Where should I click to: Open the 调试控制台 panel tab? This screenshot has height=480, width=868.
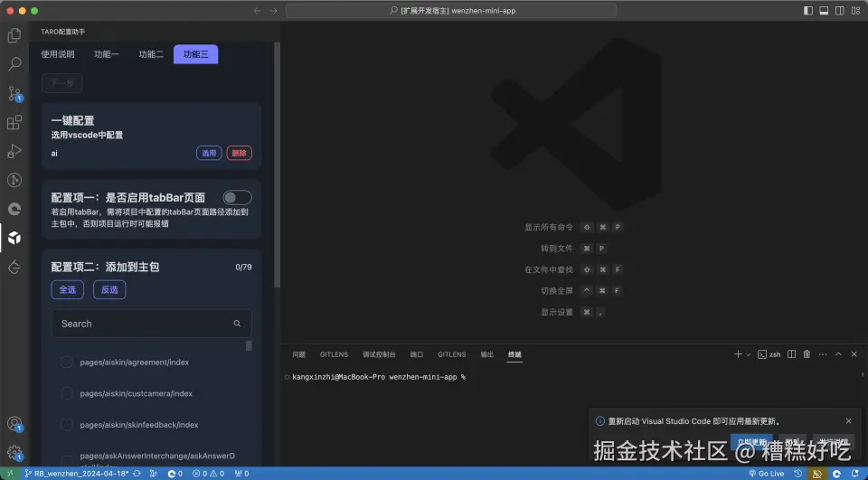(379, 354)
